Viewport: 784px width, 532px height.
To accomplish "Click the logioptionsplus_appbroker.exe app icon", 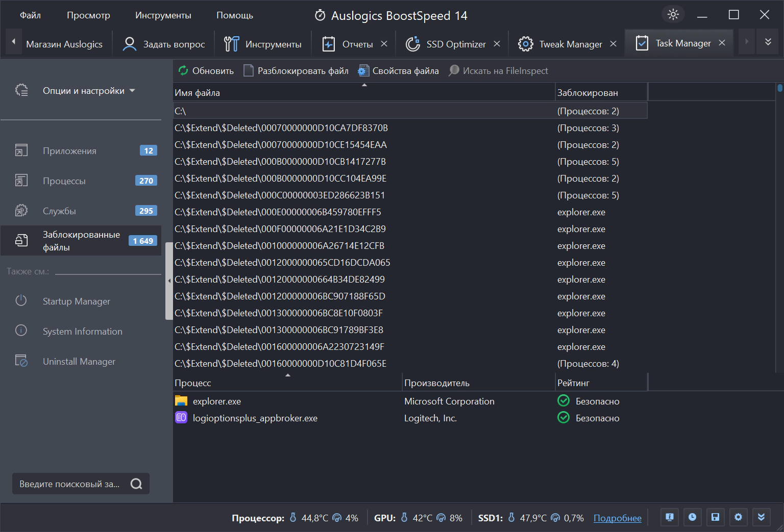I will pos(181,418).
